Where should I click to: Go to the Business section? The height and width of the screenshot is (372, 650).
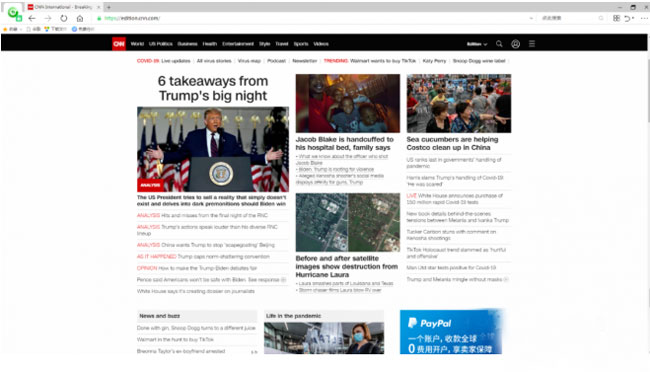click(187, 44)
